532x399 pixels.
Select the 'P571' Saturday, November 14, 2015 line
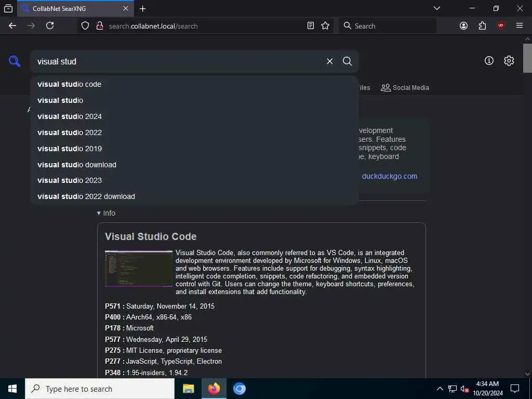pos(160,306)
